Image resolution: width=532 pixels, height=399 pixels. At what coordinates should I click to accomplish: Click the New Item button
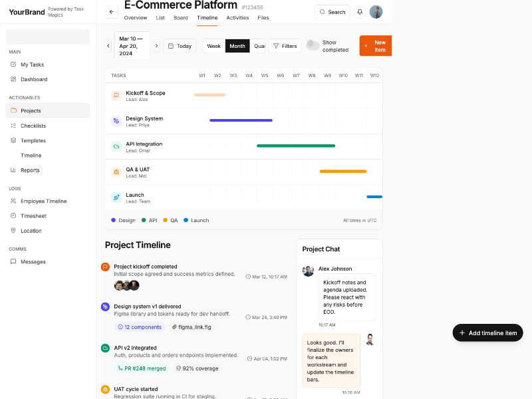coord(376,46)
